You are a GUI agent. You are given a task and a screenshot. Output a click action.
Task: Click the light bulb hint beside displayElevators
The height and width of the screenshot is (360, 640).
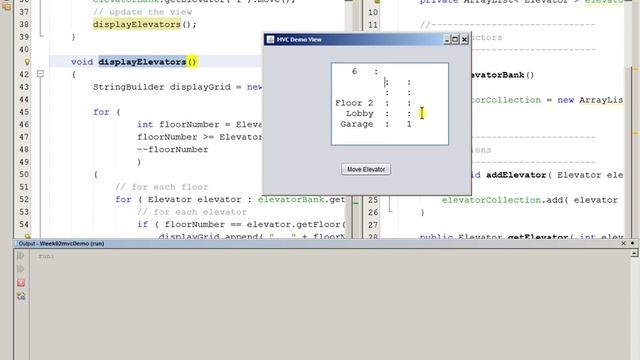point(27,62)
